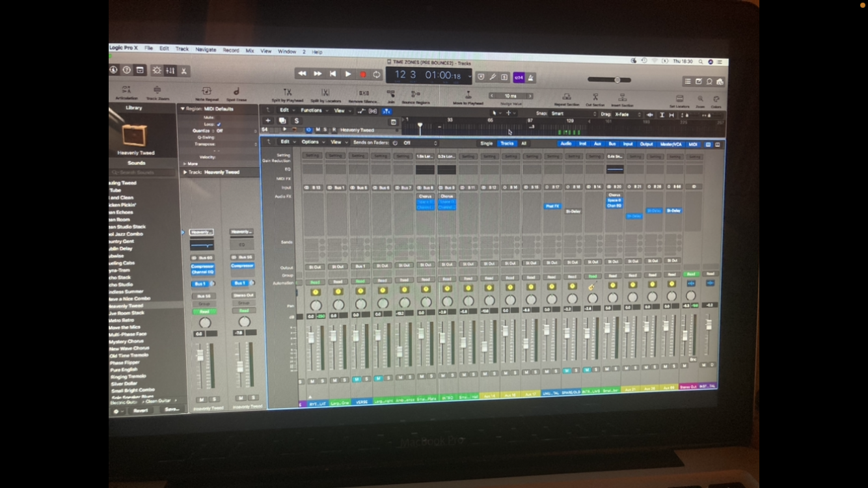The height and width of the screenshot is (488, 868).
Task: Toggle the Loop checkbox in Region inspector
Action: (219, 124)
